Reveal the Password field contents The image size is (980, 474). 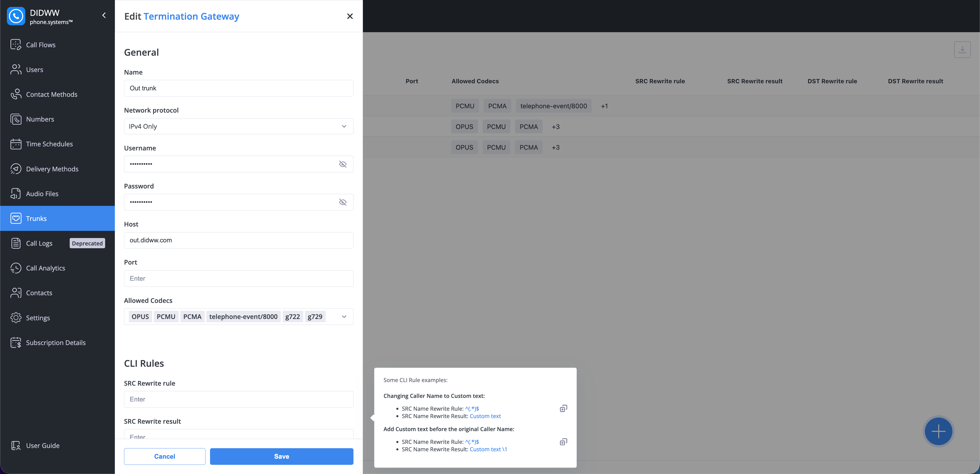(342, 202)
